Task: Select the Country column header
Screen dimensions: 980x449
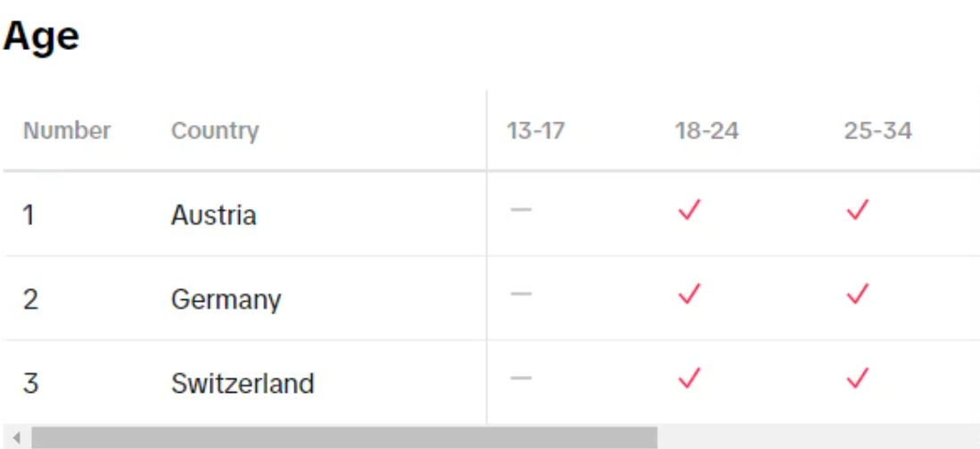Action: (x=215, y=131)
